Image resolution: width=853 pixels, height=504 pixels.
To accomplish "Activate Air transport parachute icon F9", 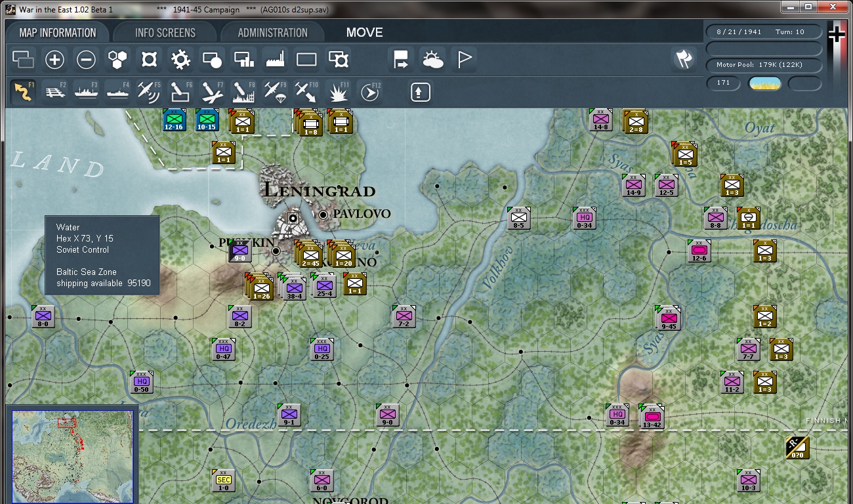I will click(x=274, y=91).
